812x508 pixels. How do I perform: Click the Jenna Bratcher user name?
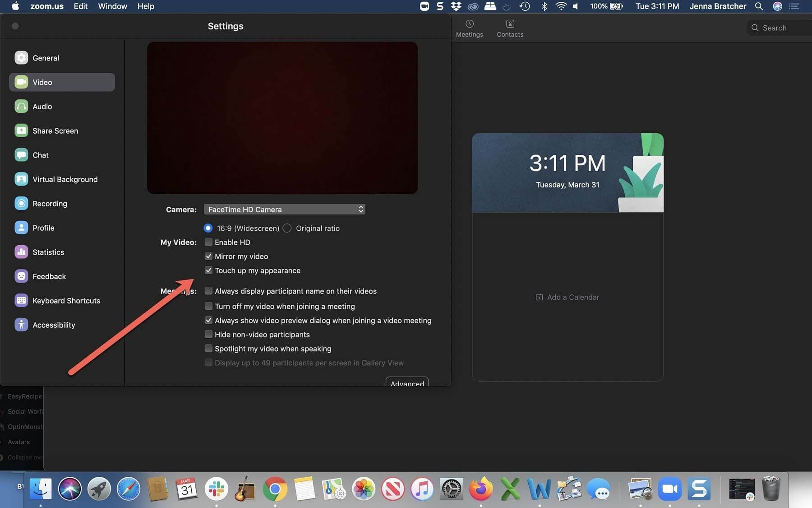tap(718, 6)
